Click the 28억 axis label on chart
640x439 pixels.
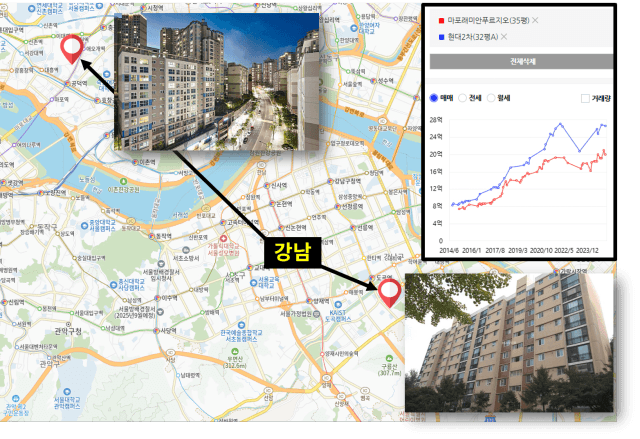pyautogui.click(x=436, y=120)
